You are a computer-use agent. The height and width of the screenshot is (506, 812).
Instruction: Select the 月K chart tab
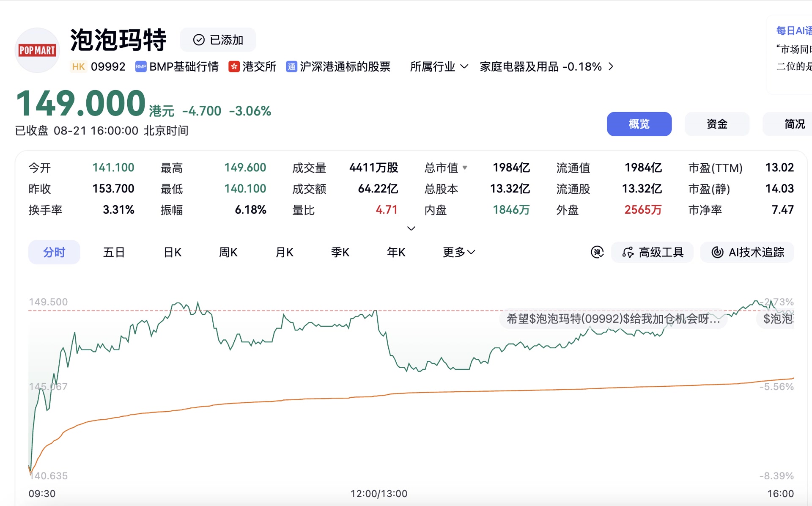(285, 252)
